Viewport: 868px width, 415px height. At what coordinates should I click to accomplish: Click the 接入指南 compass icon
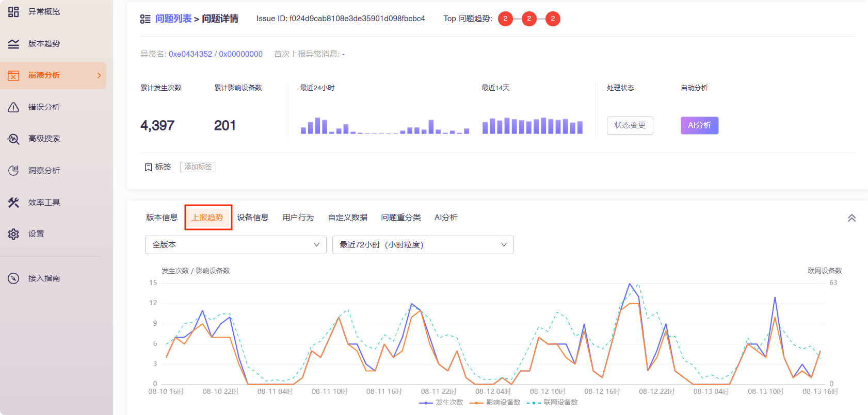pos(13,278)
